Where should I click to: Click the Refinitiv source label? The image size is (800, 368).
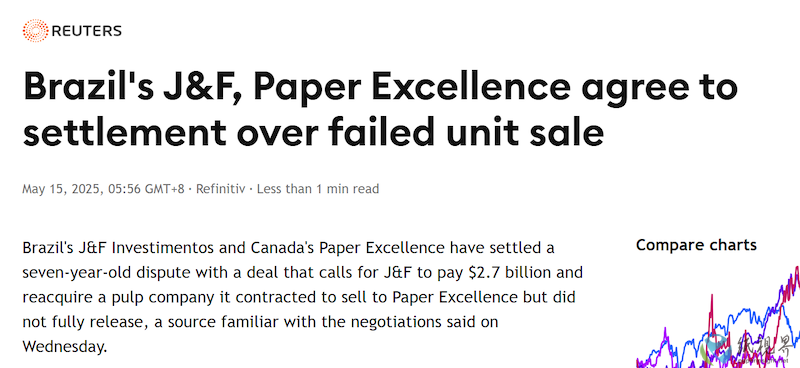click(220, 189)
